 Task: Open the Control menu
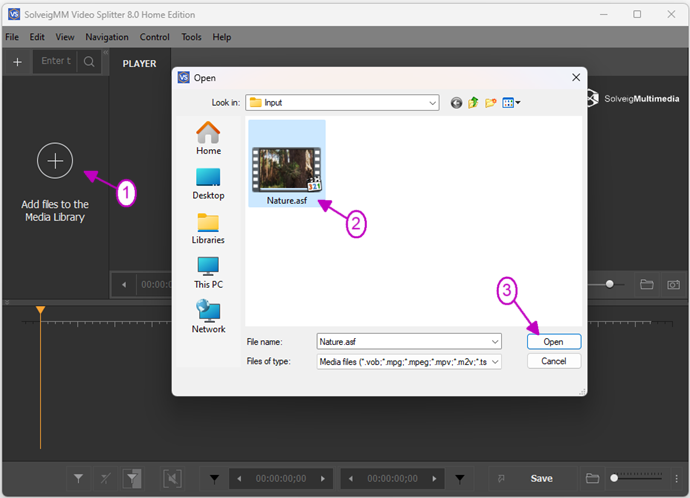pos(154,37)
